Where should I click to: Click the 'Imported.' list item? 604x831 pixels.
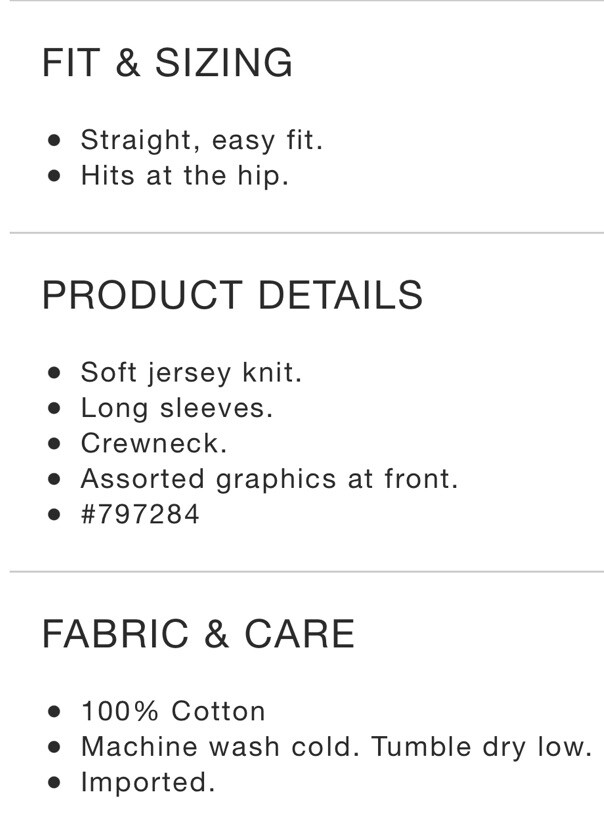(148, 782)
